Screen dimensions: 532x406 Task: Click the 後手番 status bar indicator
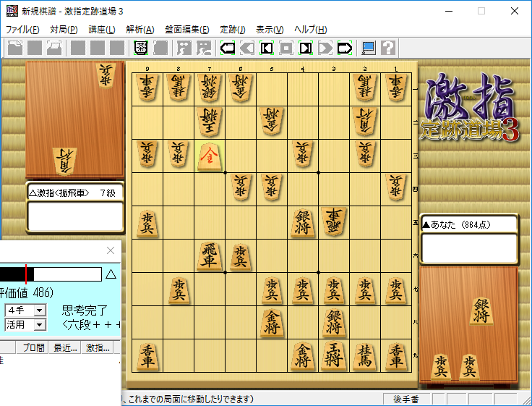point(406,399)
